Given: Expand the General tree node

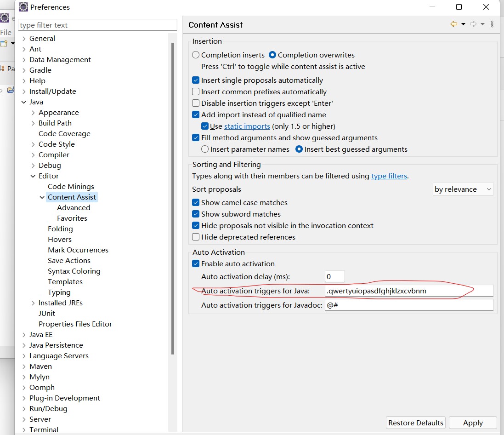Looking at the screenshot, I should pos(24,39).
